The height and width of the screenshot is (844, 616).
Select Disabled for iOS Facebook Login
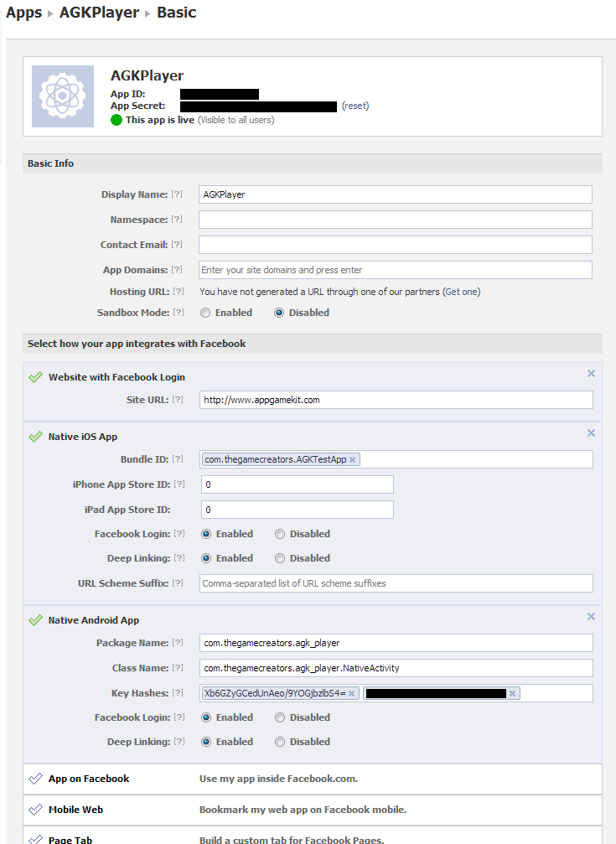point(280,534)
